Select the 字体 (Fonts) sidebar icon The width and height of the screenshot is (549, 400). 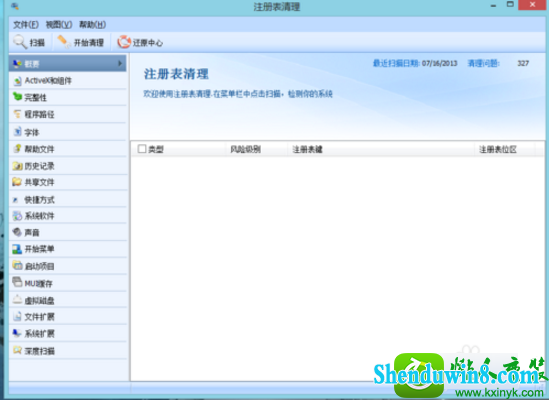point(17,132)
